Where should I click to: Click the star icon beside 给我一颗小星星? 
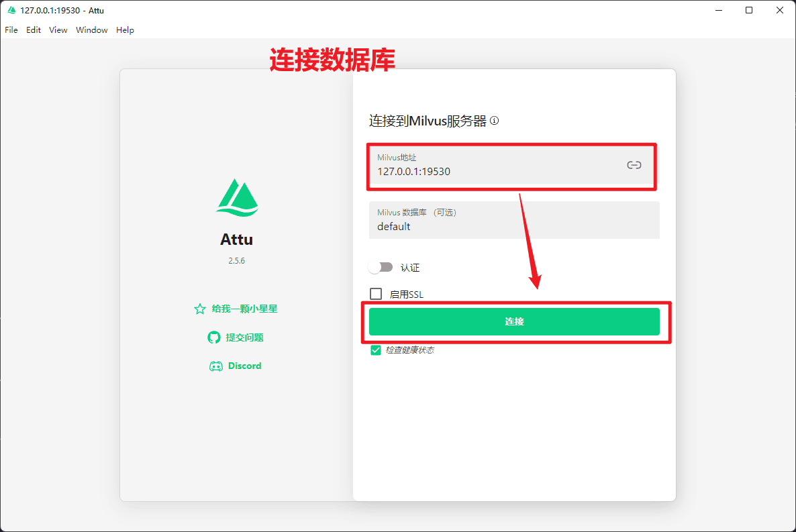[199, 309]
